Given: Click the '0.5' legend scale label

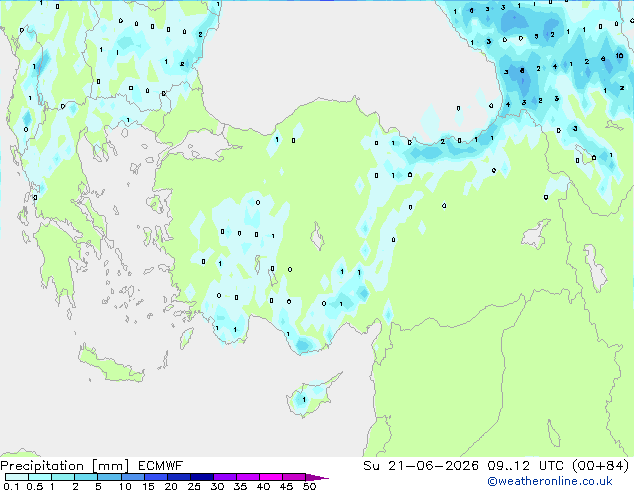Looking at the screenshot, I should pos(35,486).
